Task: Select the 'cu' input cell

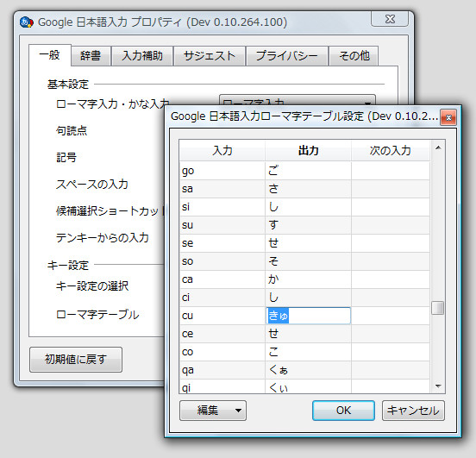Action: tap(222, 316)
